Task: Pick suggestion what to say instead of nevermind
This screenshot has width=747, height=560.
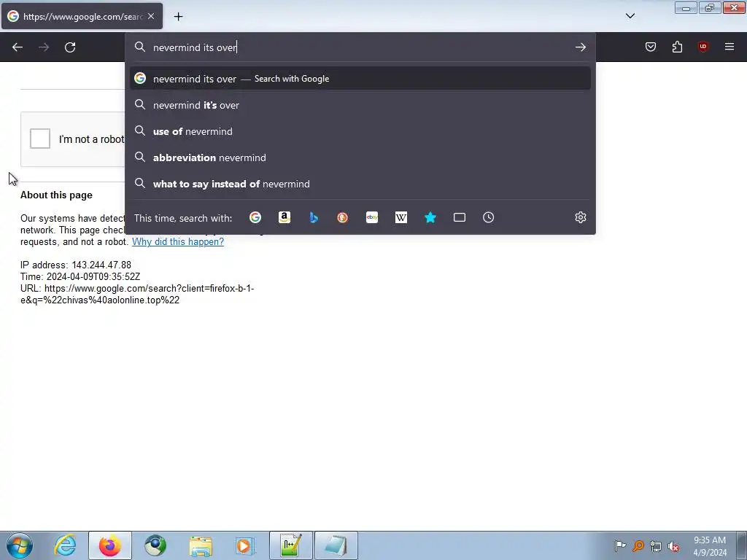Action: click(x=360, y=184)
